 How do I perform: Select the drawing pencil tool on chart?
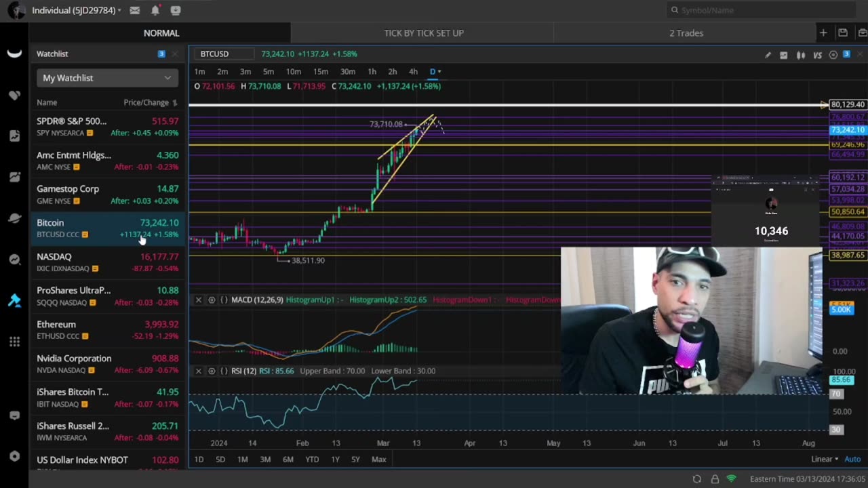coord(768,55)
